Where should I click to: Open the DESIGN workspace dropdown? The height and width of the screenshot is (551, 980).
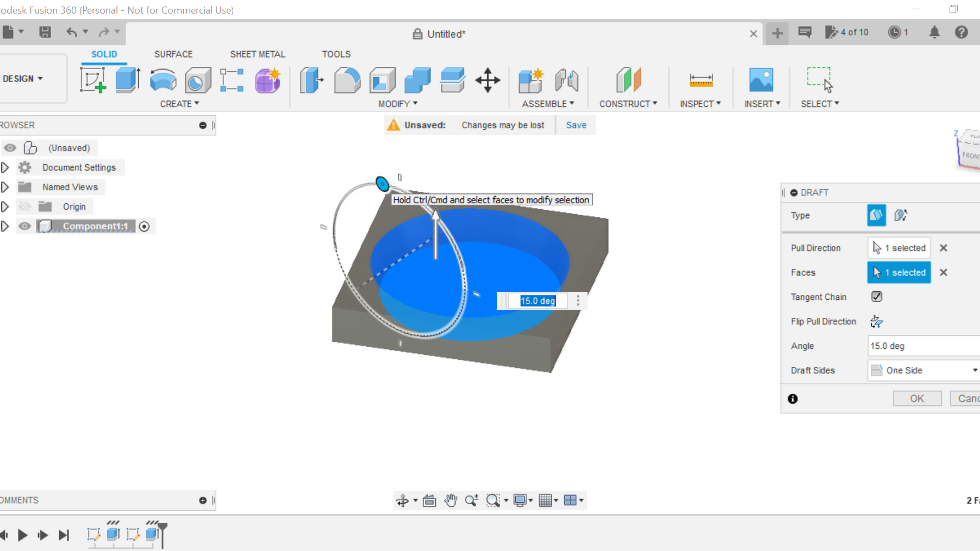(x=23, y=78)
